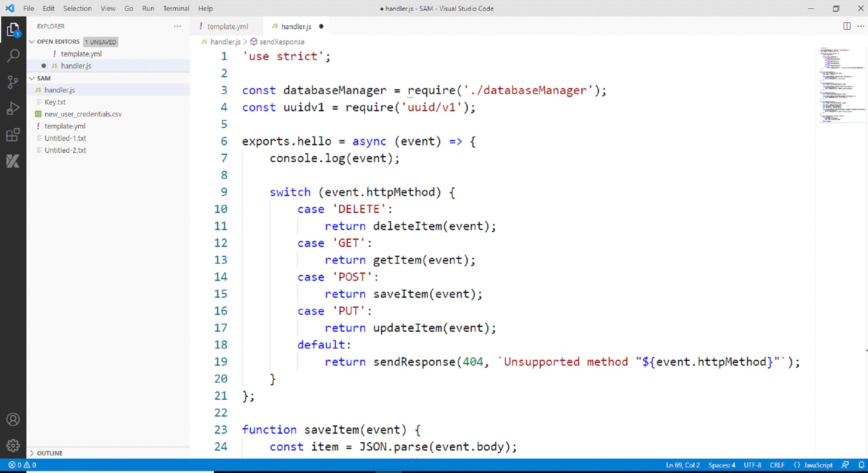
Task: Switch to the template.yml tab
Action: pos(227,26)
